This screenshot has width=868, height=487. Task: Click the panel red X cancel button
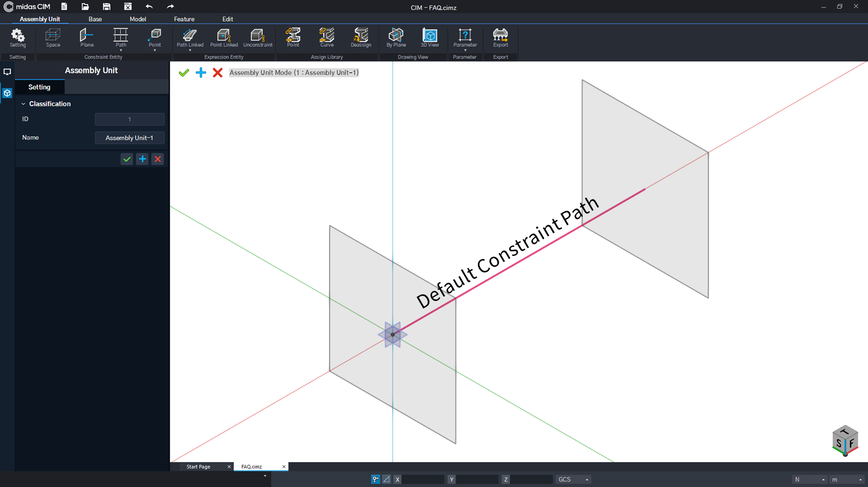[158, 159]
